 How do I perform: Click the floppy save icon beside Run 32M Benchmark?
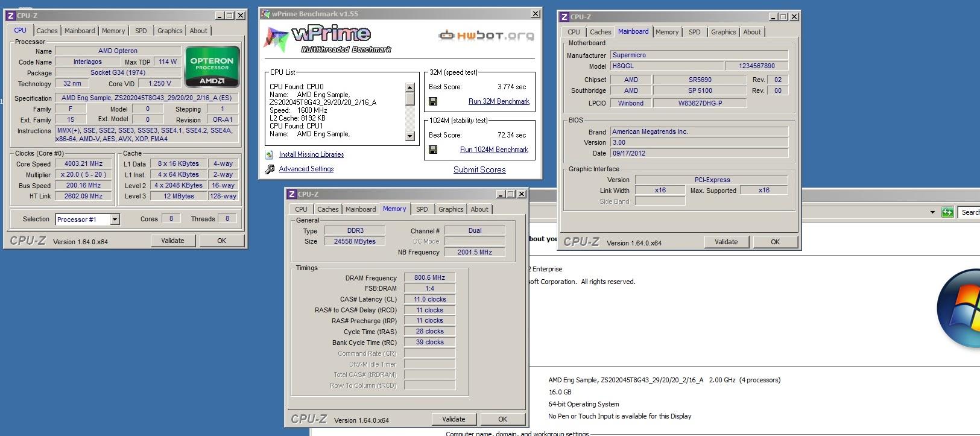433,101
